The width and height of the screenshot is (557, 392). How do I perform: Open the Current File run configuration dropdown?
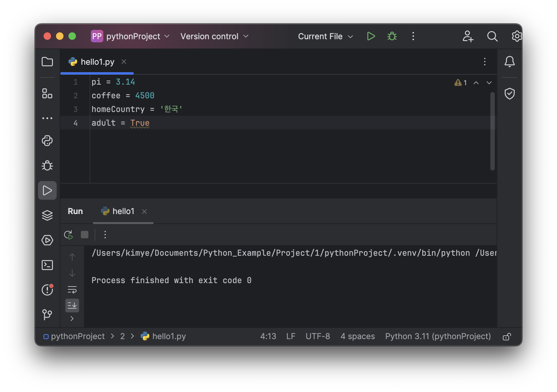(325, 36)
